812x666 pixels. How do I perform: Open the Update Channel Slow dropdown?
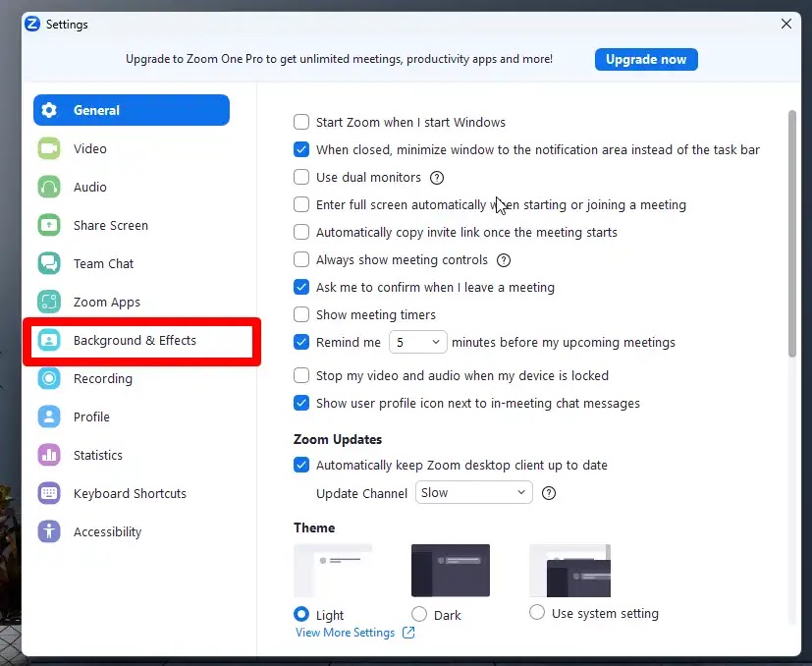(474, 492)
